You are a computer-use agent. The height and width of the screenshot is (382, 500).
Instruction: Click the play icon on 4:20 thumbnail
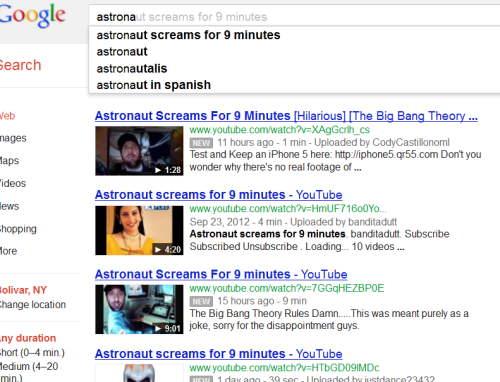click(158, 250)
